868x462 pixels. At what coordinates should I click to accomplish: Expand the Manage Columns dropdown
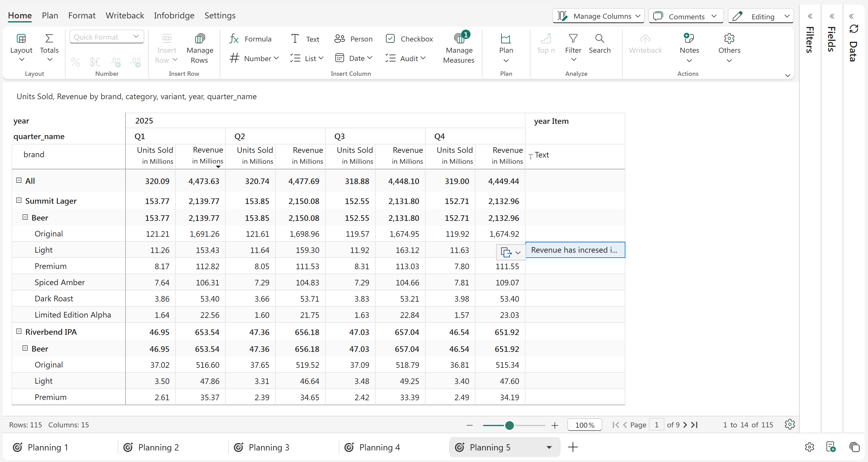(x=638, y=16)
